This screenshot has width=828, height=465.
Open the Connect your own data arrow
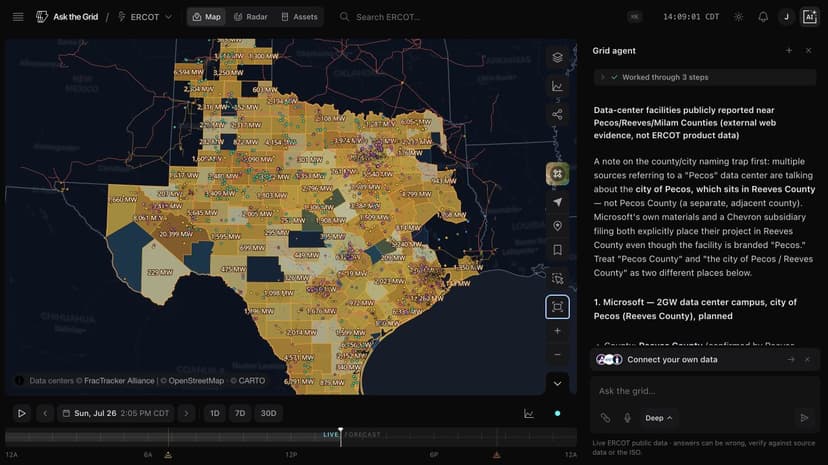tap(791, 359)
